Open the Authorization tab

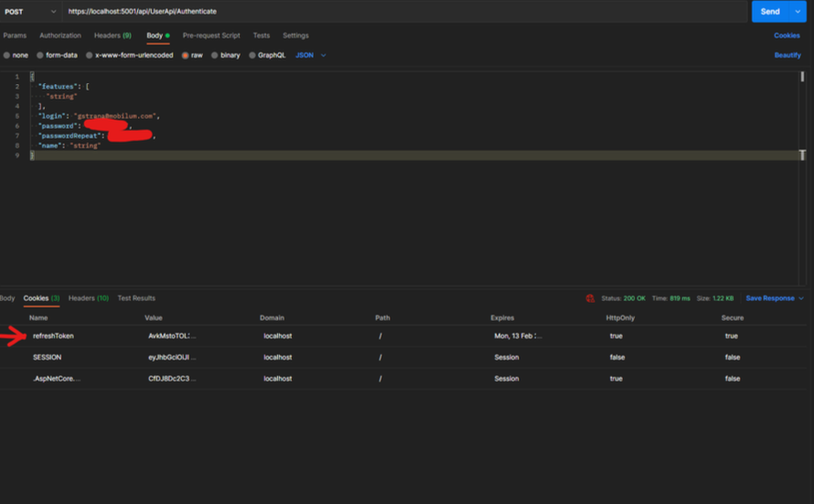click(x=60, y=36)
